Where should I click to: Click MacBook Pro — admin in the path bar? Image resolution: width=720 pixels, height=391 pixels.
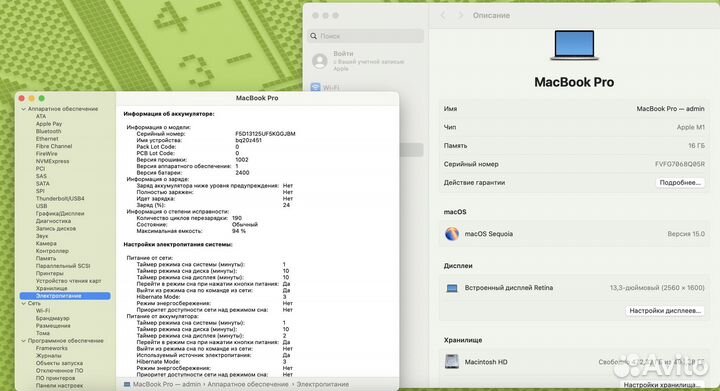(167, 384)
